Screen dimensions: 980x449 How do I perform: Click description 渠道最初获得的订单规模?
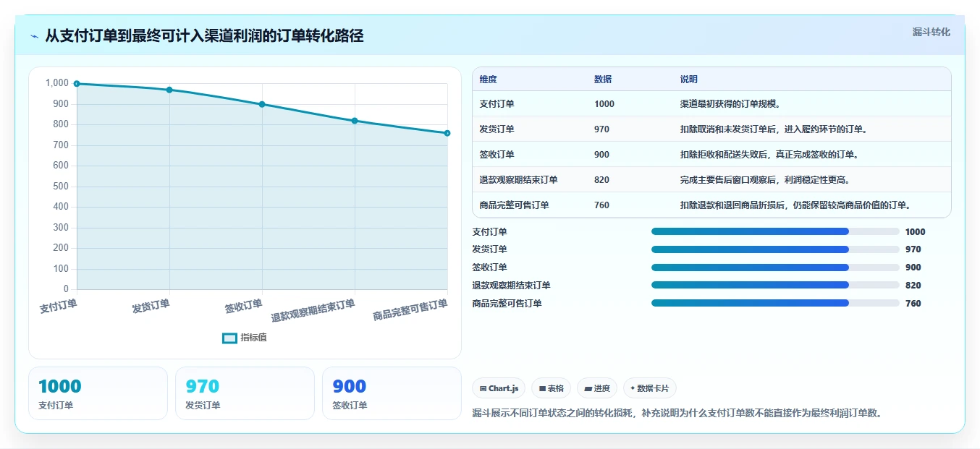coord(730,104)
